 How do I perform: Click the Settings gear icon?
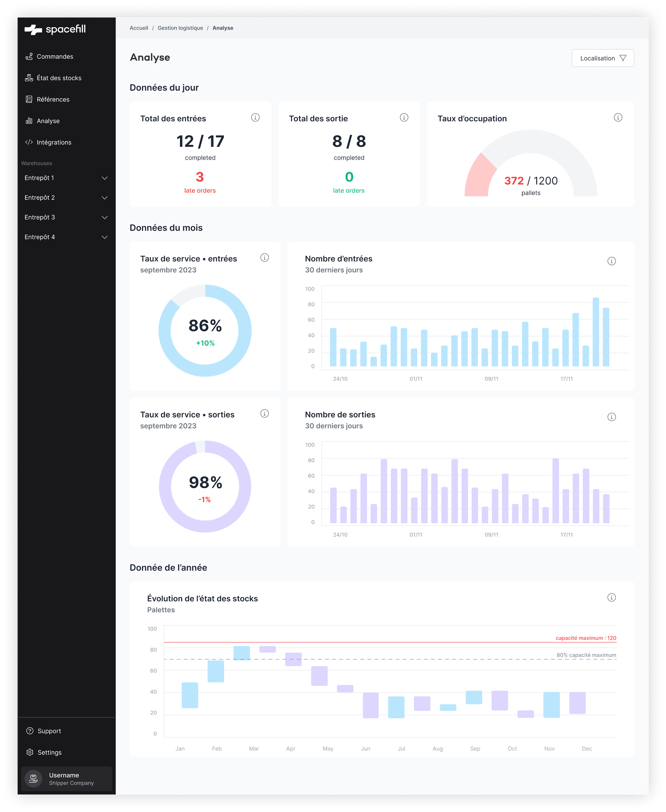[x=29, y=752]
